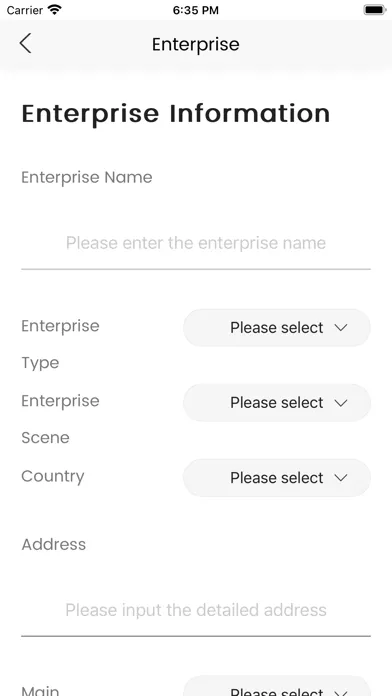Click the Enterprise Type chevron arrow
The height and width of the screenshot is (696, 392).
point(341,328)
